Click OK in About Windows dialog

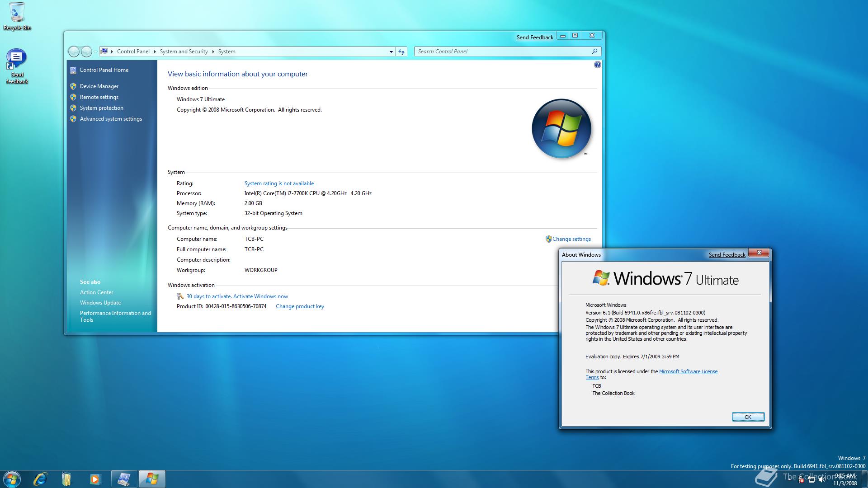748,417
